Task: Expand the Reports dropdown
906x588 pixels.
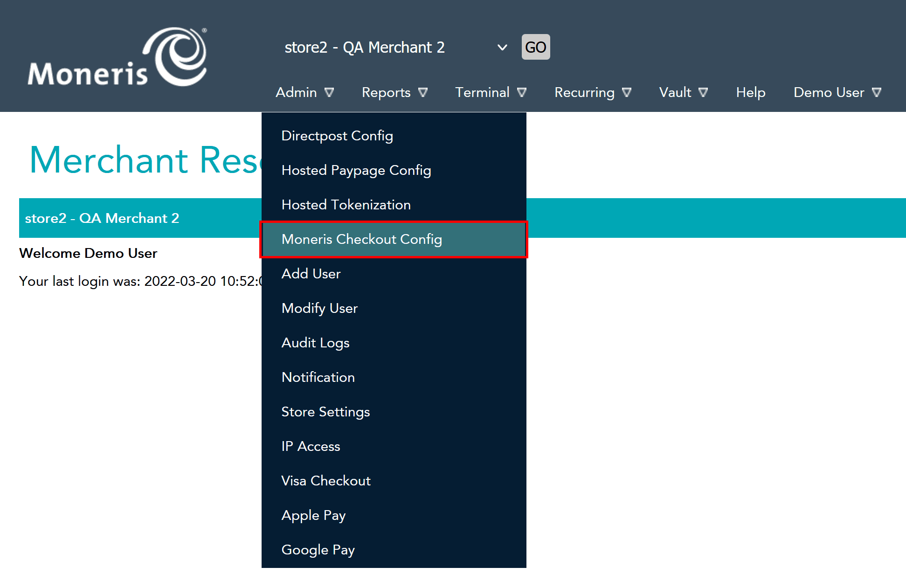Action: pos(423,92)
